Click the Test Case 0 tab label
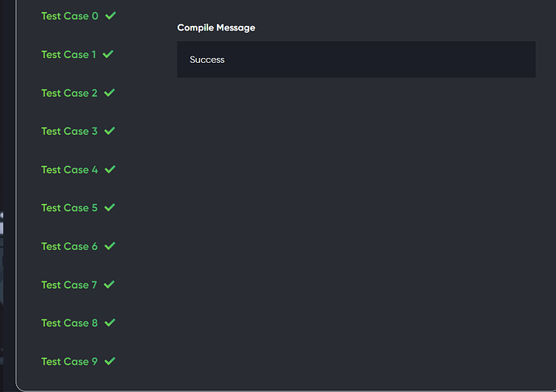556x392 pixels. click(69, 16)
